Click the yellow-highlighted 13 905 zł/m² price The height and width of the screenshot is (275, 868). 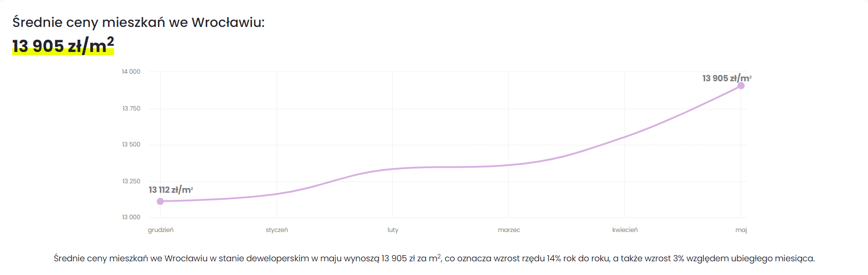pos(63,46)
